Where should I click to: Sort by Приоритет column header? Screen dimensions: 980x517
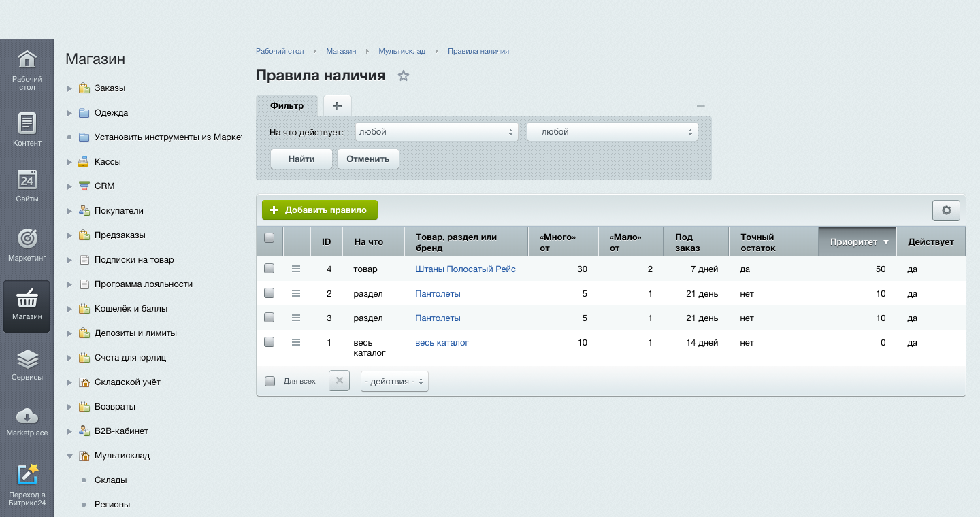[x=857, y=241]
